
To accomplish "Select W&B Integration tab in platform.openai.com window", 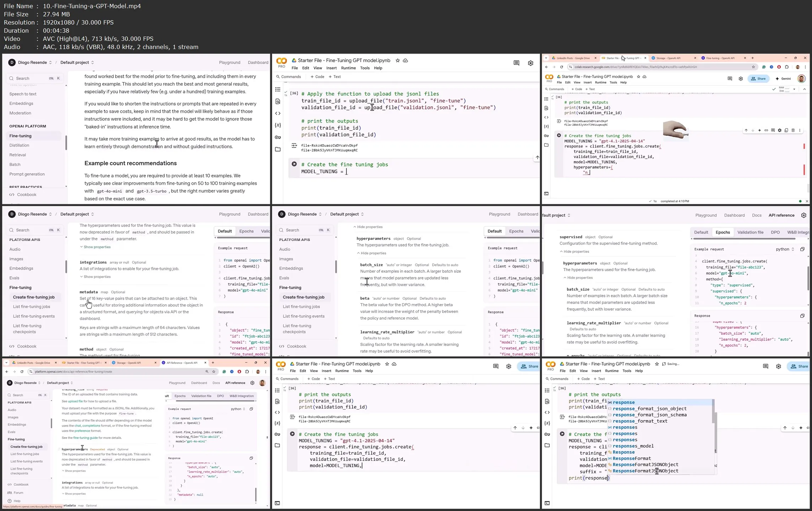I will 241,396.
